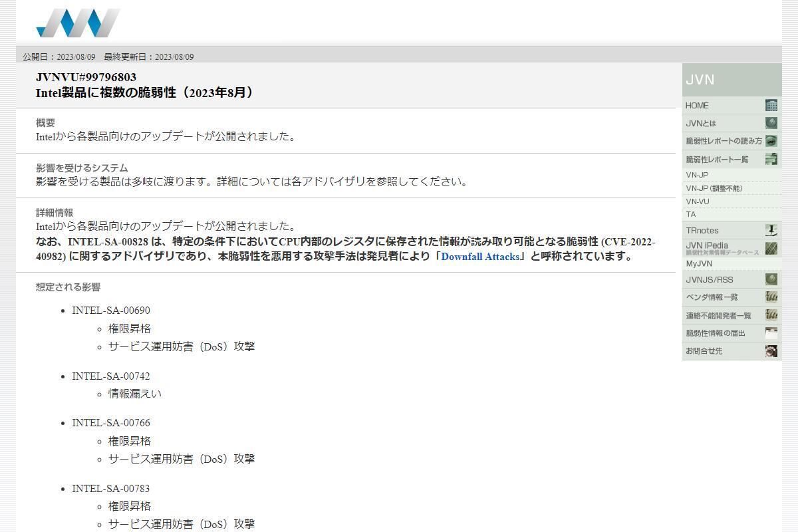Open the ベンダ情報一覧 menu item

(x=731, y=297)
